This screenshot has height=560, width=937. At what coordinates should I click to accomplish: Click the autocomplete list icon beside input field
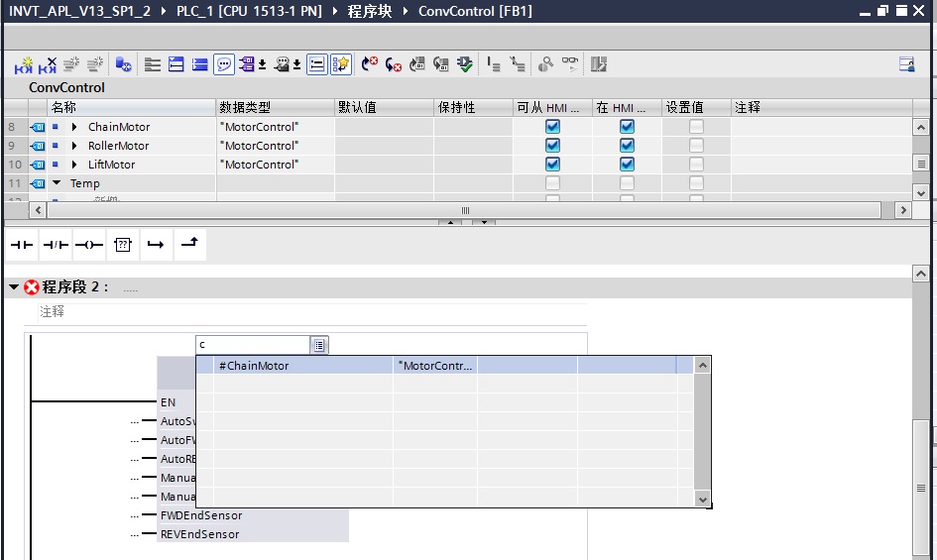[x=319, y=345]
